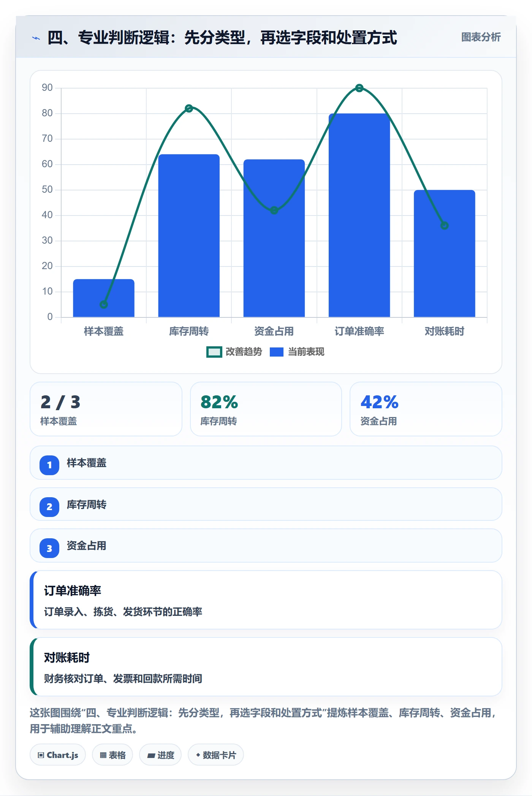Screen dimensions: 532x796
Task: Click the 资金占用 x-axis label
Action: pos(274,331)
